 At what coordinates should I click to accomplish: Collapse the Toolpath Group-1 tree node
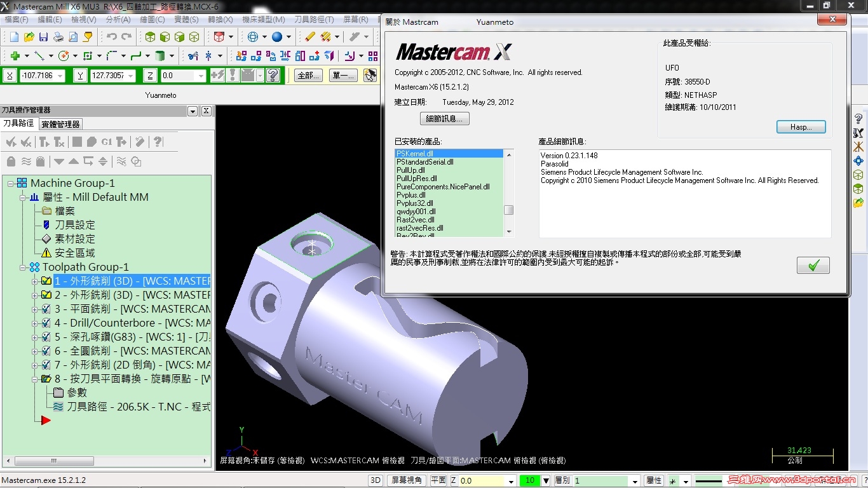click(23, 267)
